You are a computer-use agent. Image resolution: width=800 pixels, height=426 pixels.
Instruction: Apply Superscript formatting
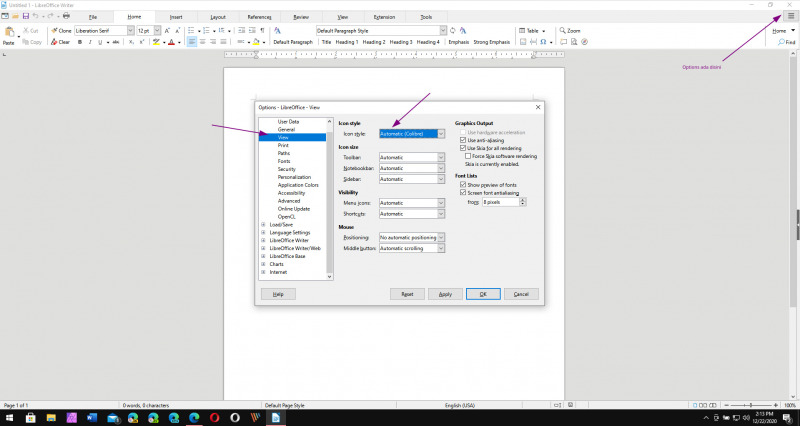(142, 42)
